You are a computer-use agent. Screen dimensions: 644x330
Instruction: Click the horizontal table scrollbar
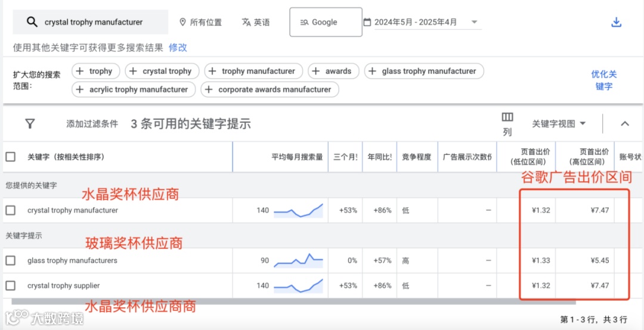coord(293,301)
